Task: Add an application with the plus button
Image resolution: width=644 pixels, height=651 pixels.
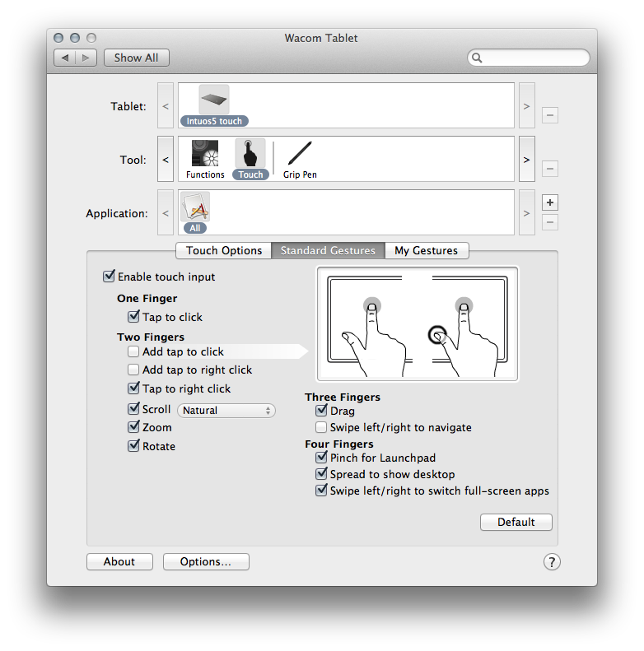Action: point(549,202)
